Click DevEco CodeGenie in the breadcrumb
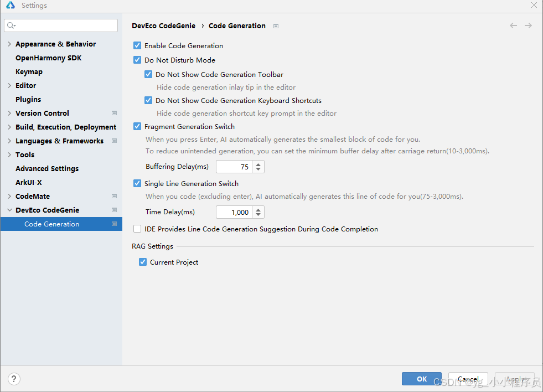This screenshot has height=392, width=543. (163, 25)
